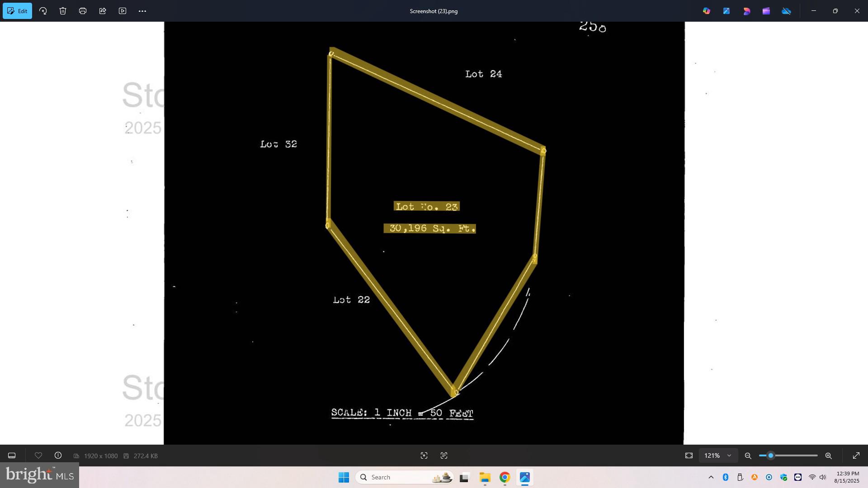Click the zoom out magnifier icon
The height and width of the screenshot is (488, 868).
[748, 456]
